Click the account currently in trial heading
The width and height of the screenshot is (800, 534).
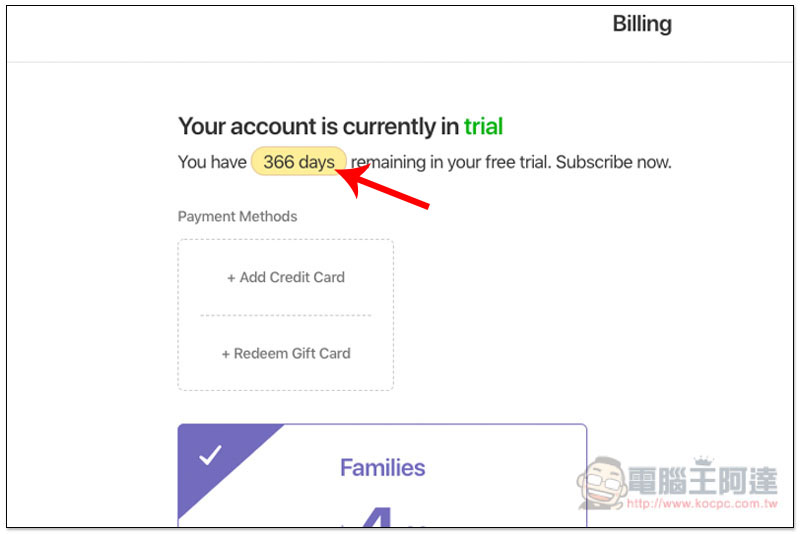tap(340, 126)
